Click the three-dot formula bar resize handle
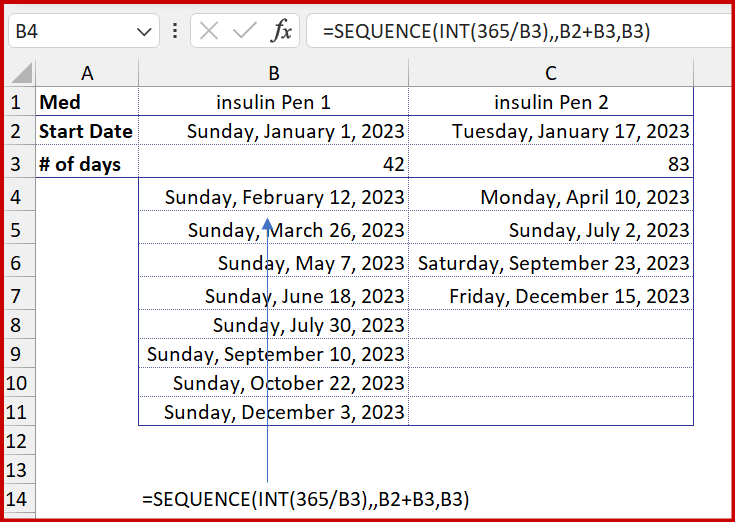This screenshot has height=522, width=735. click(x=175, y=31)
